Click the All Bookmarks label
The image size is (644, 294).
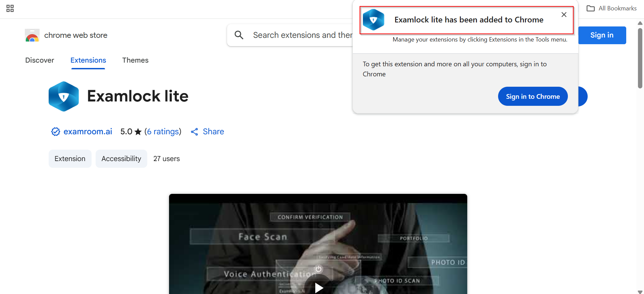(x=618, y=8)
